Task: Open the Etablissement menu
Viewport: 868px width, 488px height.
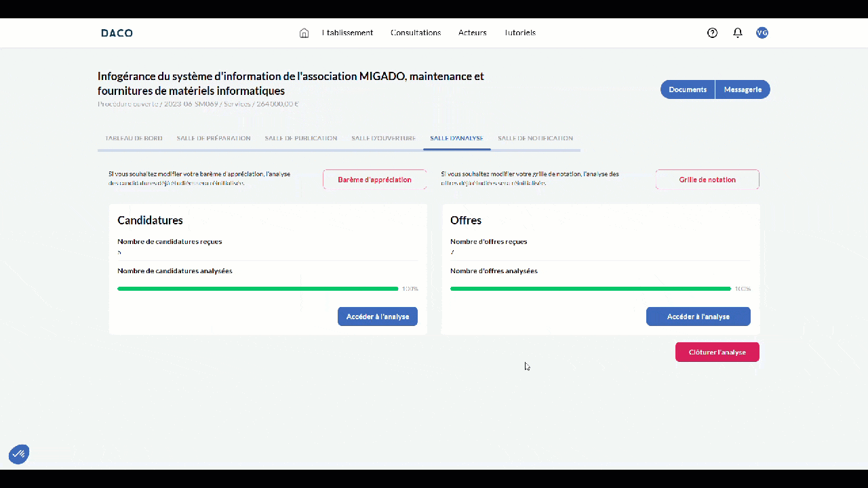Action: tap(347, 33)
